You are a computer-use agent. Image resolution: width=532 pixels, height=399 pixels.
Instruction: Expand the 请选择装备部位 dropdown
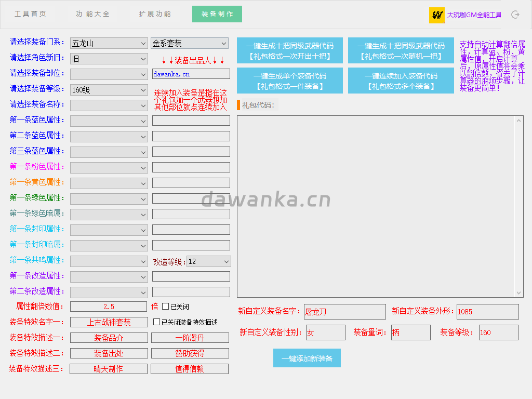click(109, 74)
